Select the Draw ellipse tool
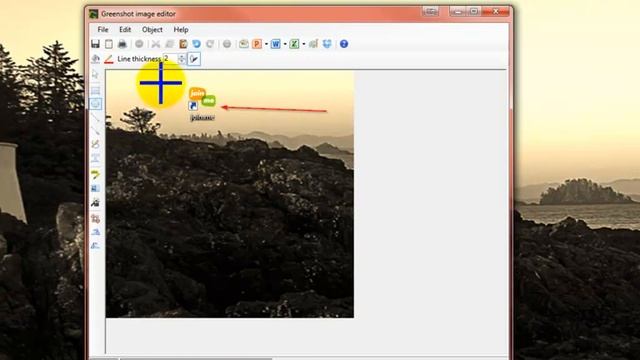This screenshot has height=360, width=640. click(x=96, y=104)
